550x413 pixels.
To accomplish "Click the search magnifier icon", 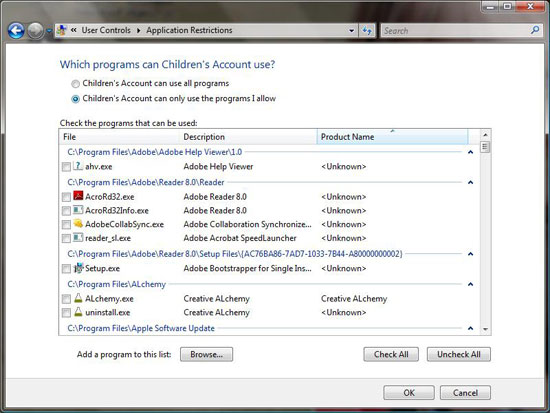I will [535, 30].
